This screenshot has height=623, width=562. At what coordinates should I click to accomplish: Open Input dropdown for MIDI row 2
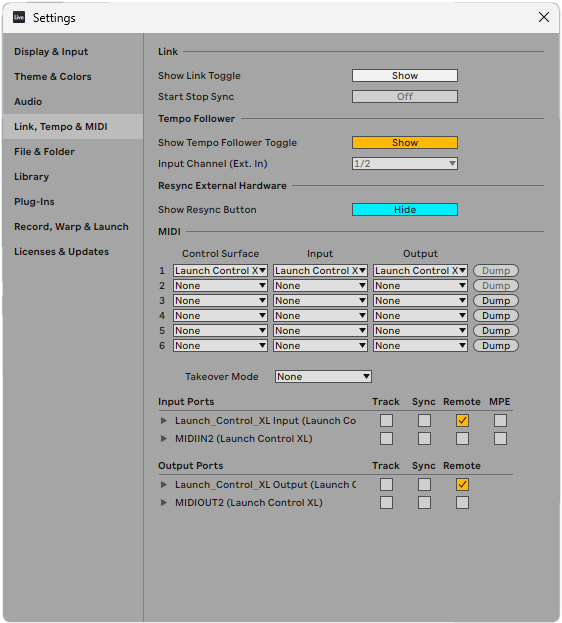320,286
